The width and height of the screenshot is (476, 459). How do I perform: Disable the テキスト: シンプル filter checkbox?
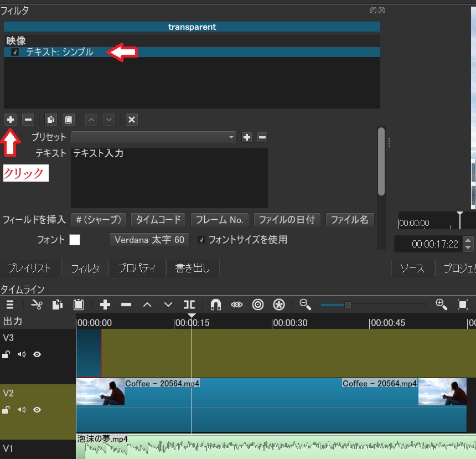[14, 51]
